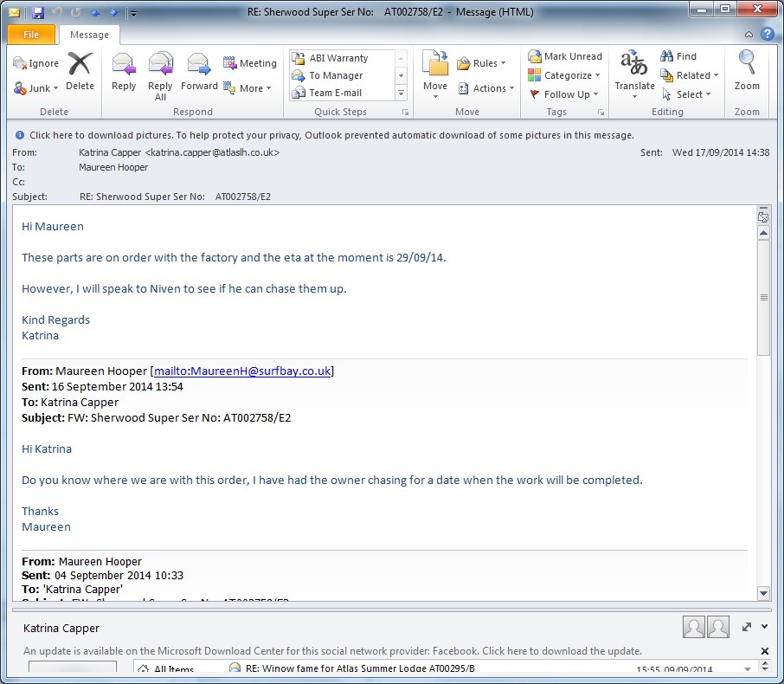The height and width of the screenshot is (684, 784).
Task: Open Customize Quick Access Toolbar dropdown
Action: pyautogui.click(x=133, y=14)
